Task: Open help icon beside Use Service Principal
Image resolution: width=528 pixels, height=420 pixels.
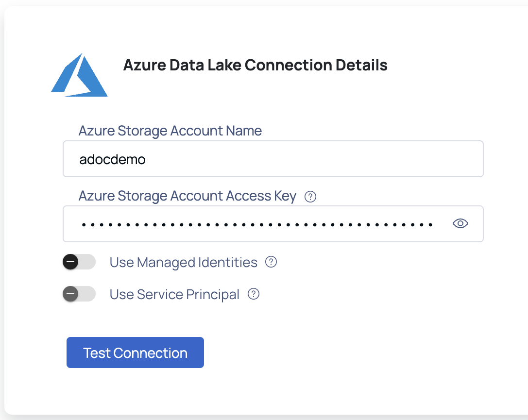Action: 254,294
